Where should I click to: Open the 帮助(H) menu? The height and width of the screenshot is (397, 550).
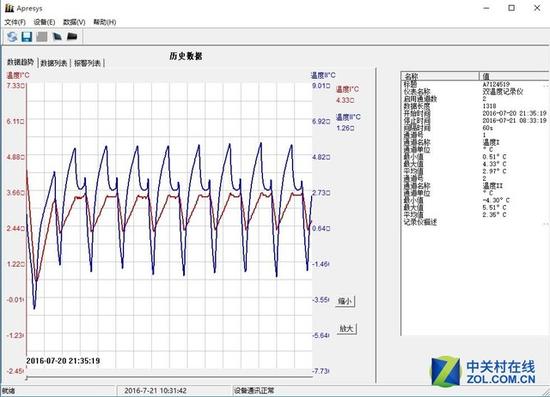pos(105,22)
